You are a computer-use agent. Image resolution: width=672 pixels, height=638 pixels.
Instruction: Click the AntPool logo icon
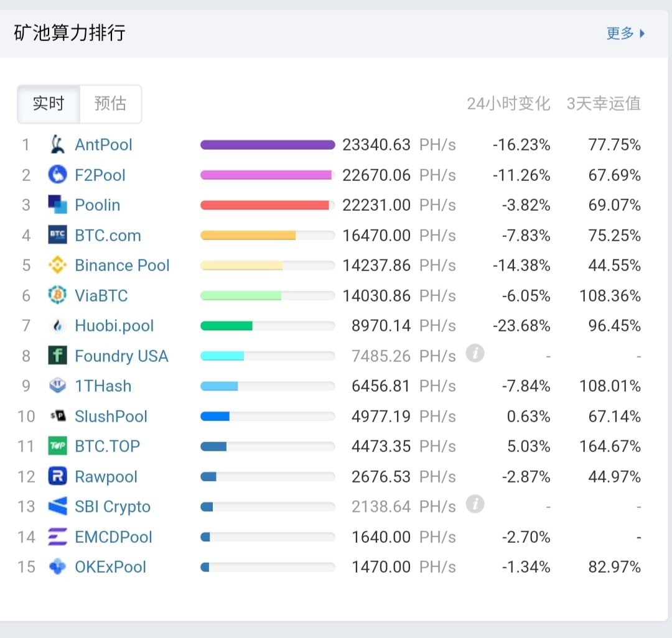(57, 145)
